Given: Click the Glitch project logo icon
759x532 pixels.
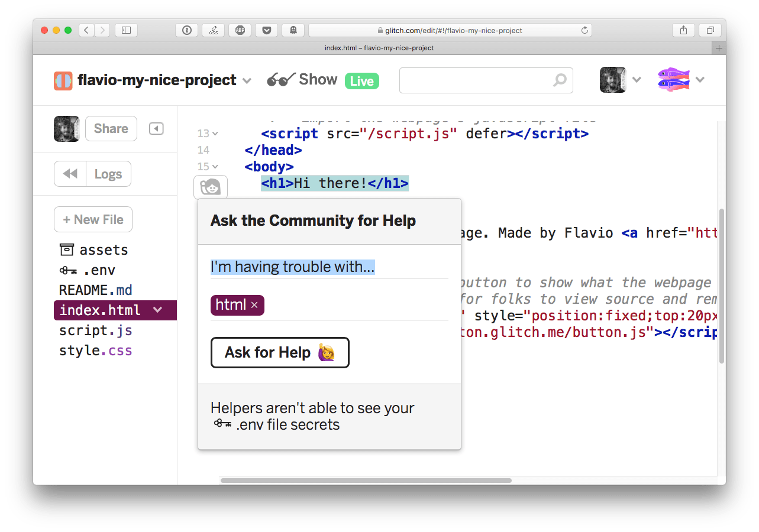Looking at the screenshot, I should point(63,80).
